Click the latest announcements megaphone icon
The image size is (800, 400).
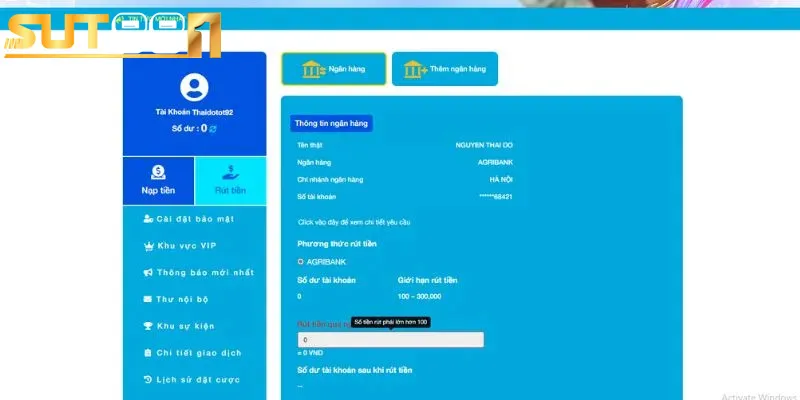coord(148,272)
